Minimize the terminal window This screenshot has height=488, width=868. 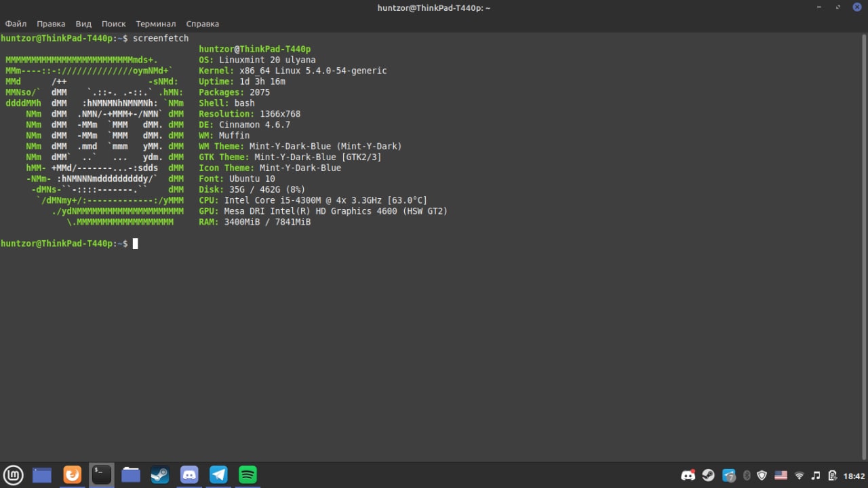[819, 7]
